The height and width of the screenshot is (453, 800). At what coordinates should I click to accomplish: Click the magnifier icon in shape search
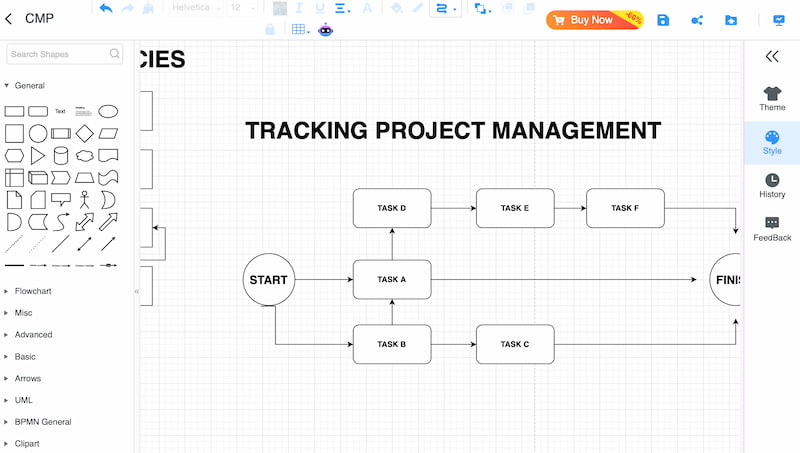[x=114, y=53]
